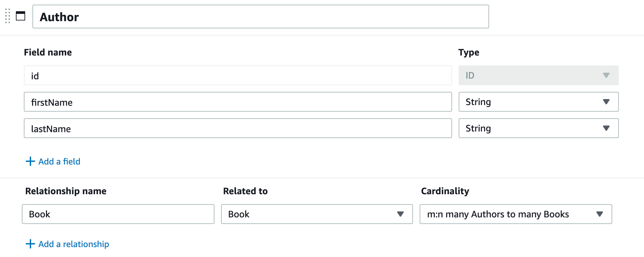Click into the firstName field name box
Screen dimensions: 644x257
[x=238, y=102]
